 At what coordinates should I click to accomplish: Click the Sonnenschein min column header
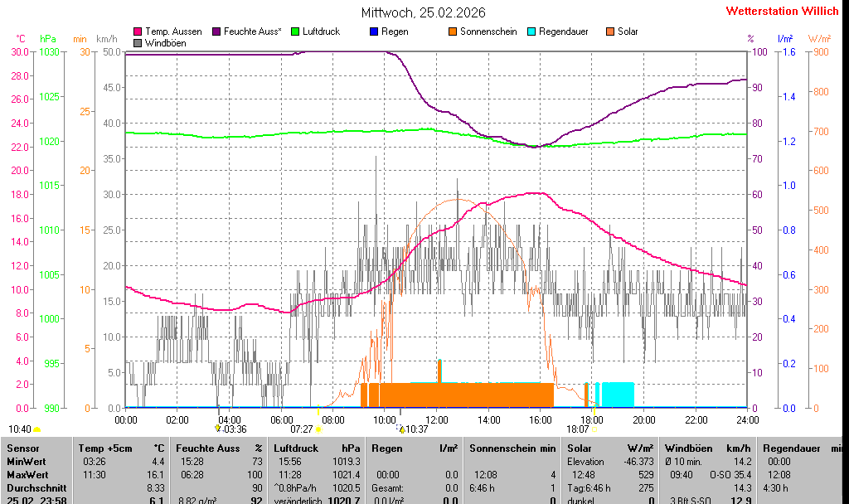[x=512, y=448]
